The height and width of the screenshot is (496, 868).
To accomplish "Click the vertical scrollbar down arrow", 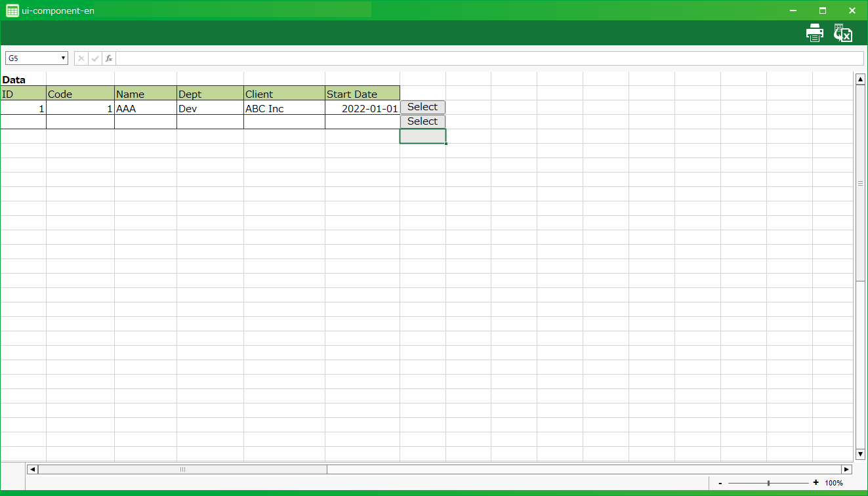I will [x=860, y=454].
